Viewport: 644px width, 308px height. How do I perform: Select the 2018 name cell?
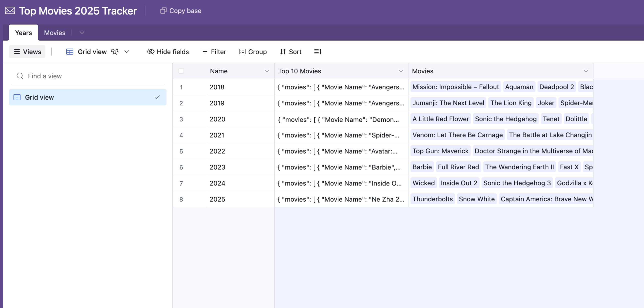click(240, 87)
